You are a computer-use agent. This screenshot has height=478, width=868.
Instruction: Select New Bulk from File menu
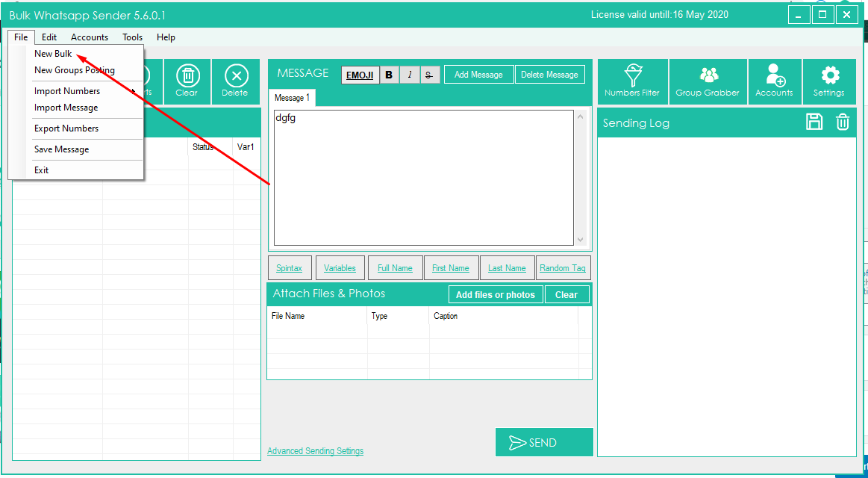coord(53,54)
